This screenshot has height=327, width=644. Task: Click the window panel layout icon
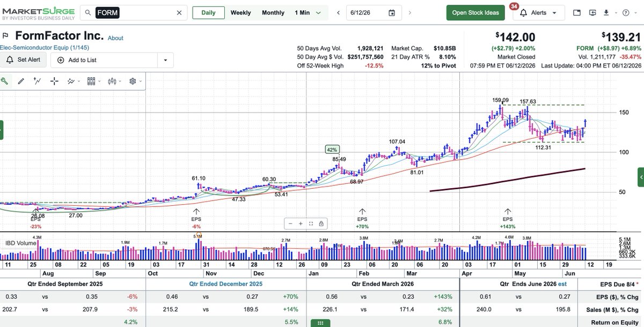click(577, 12)
